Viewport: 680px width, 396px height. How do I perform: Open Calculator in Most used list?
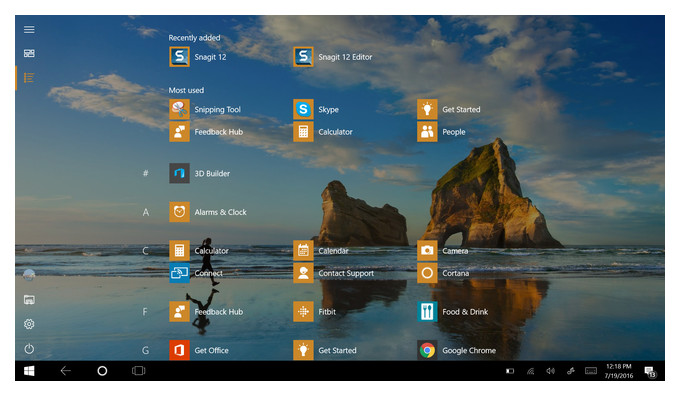pyautogui.click(x=323, y=132)
